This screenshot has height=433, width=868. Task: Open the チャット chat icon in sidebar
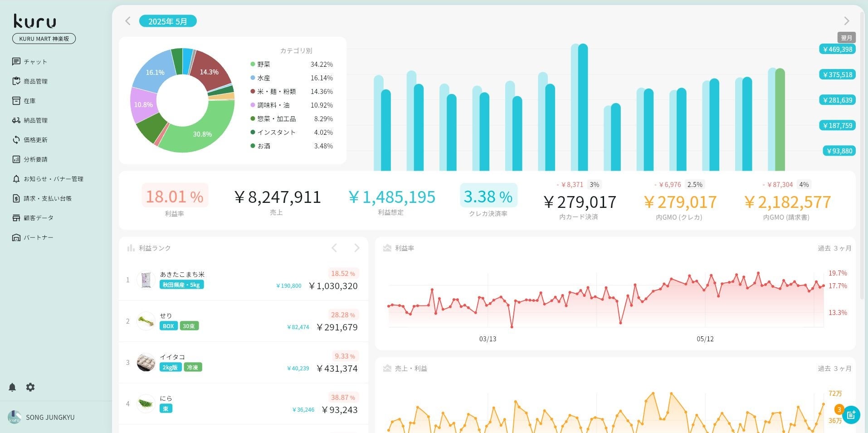pyautogui.click(x=16, y=62)
